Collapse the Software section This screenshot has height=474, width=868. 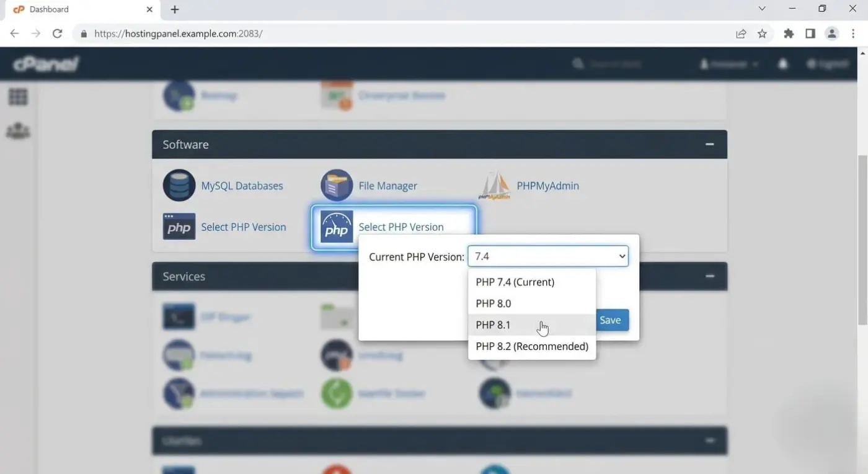pos(710,145)
